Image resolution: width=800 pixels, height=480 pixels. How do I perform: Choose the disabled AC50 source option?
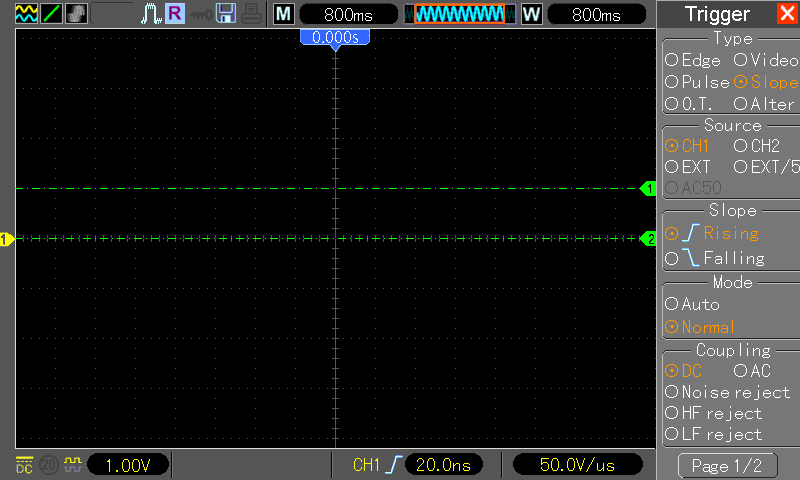point(693,188)
